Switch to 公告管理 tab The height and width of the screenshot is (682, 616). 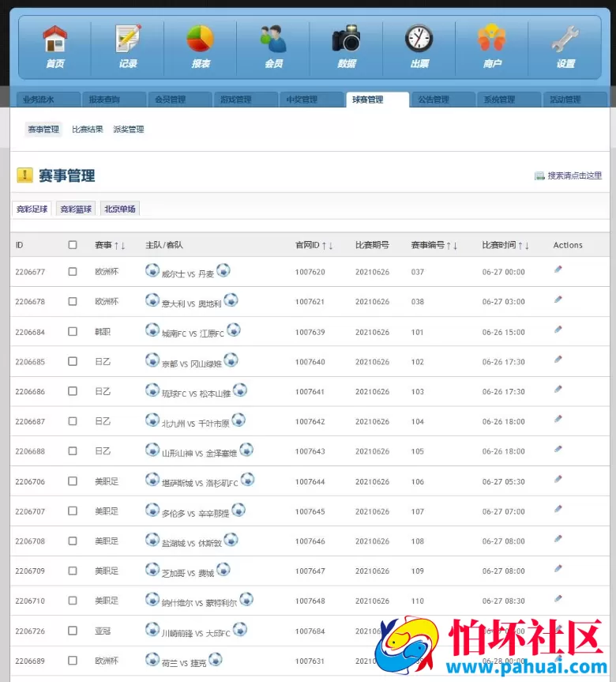tap(443, 100)
